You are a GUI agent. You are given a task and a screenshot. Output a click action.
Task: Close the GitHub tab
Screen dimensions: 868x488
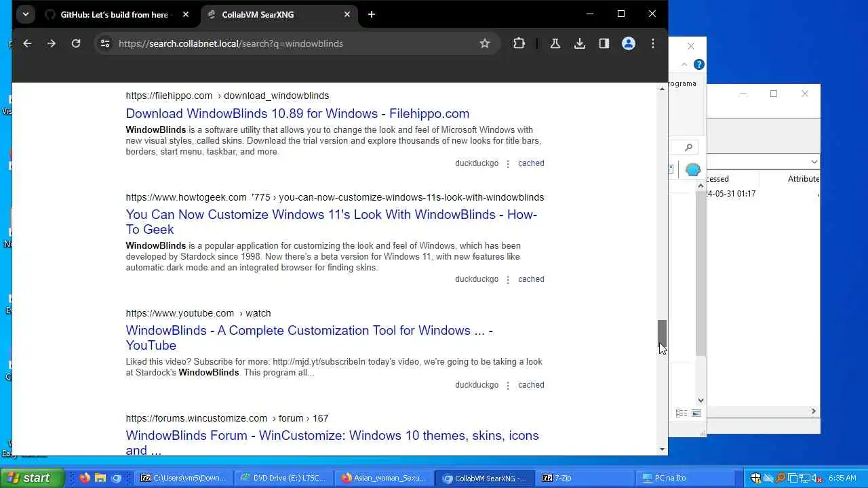tap(185, 14)
